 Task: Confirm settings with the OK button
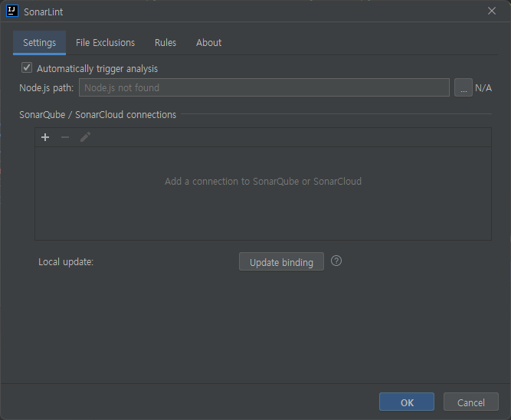(x=407, y=402)
